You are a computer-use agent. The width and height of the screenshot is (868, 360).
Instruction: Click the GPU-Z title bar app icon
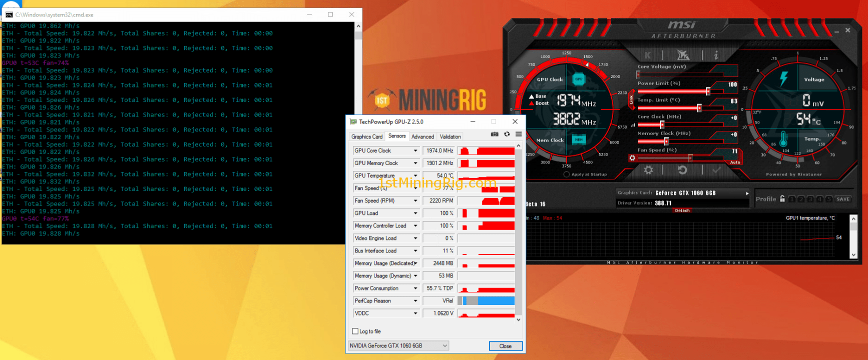[x=353, y=121]
